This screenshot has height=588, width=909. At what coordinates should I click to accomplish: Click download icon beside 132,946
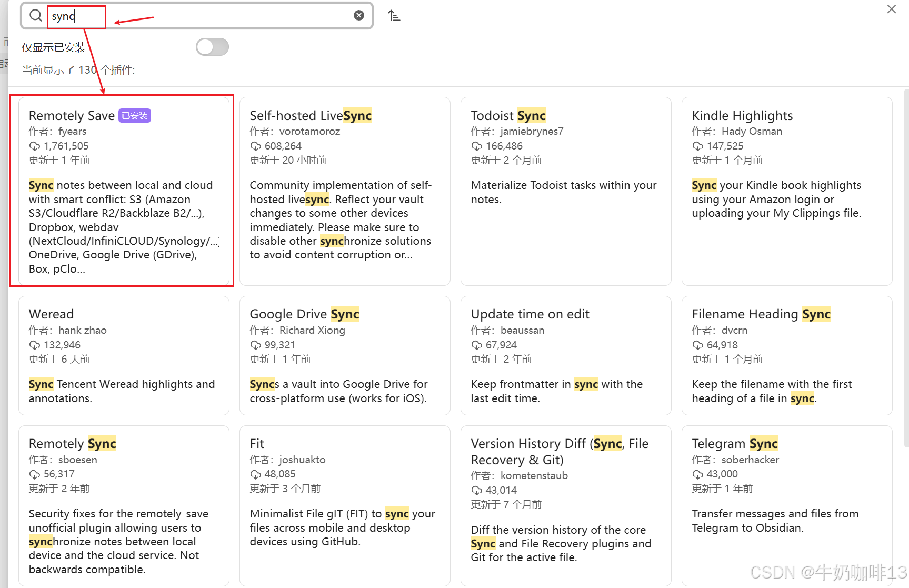[34, 345]
